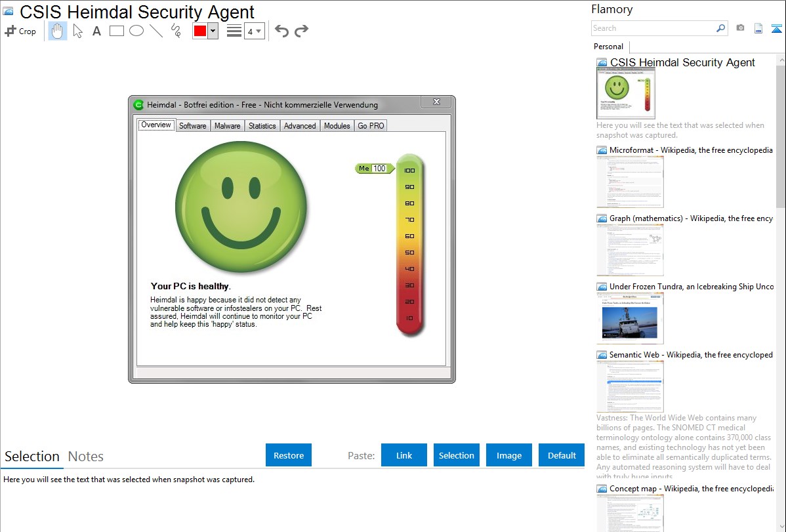
Task: Click the icon next to Concept map entry
Action: (x=602, y=489)
